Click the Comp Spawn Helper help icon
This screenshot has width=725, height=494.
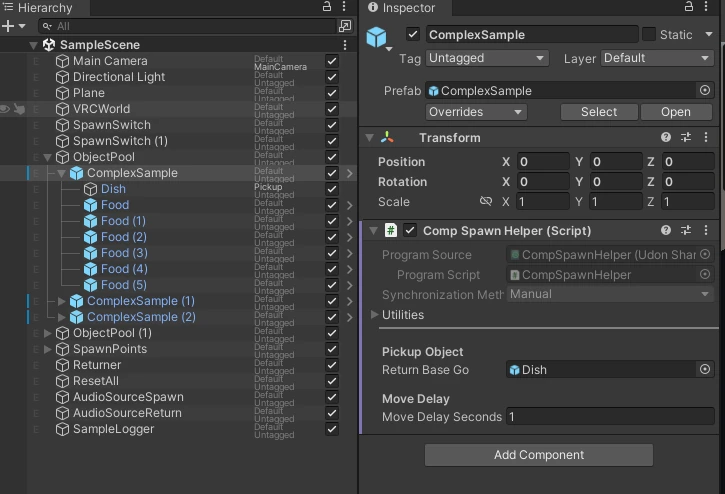(666, 230)
